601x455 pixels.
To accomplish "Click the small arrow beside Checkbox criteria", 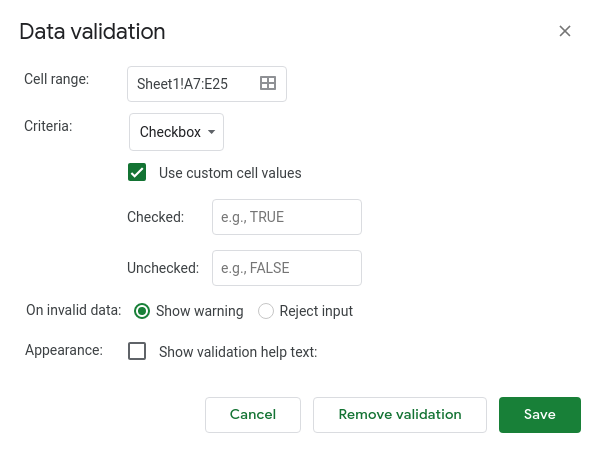I will tap(211, 132).
